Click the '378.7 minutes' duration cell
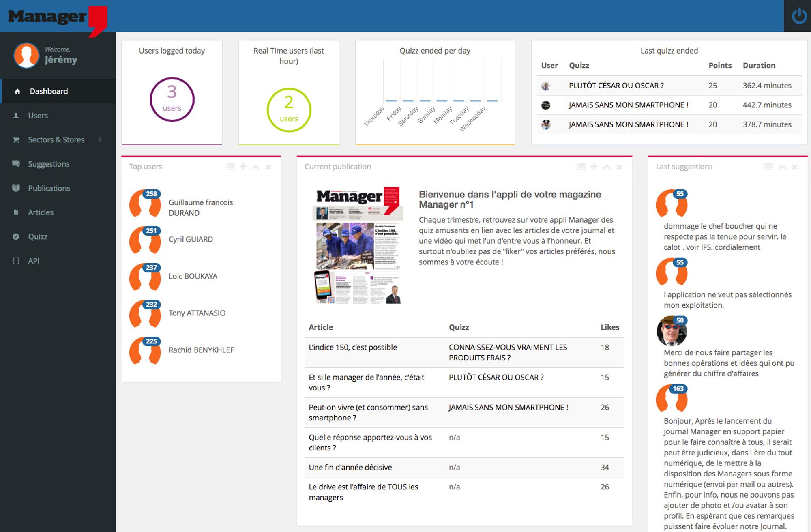The image size is (811, 532). [x=767, y=124]
